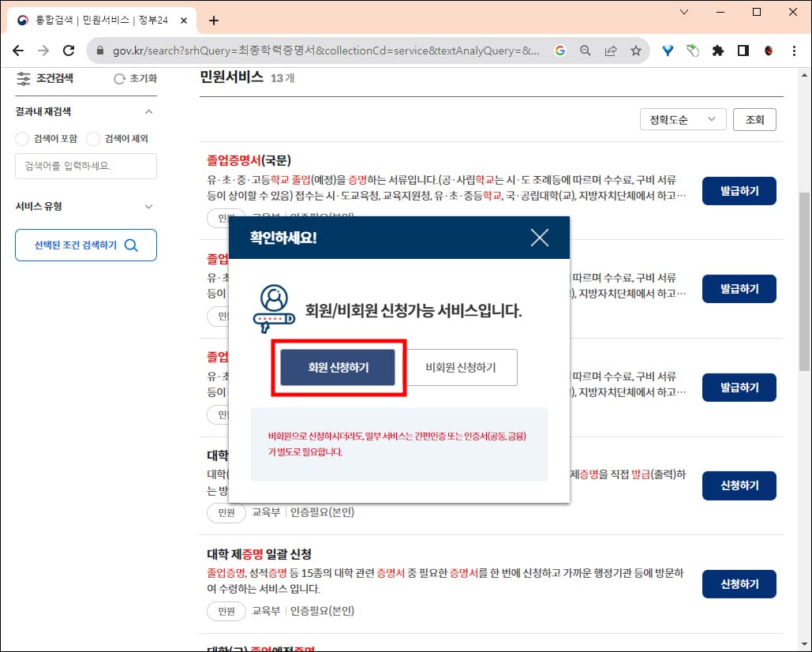
Task: Bookmark the page via the star icon
Action: tap(635, 50)
